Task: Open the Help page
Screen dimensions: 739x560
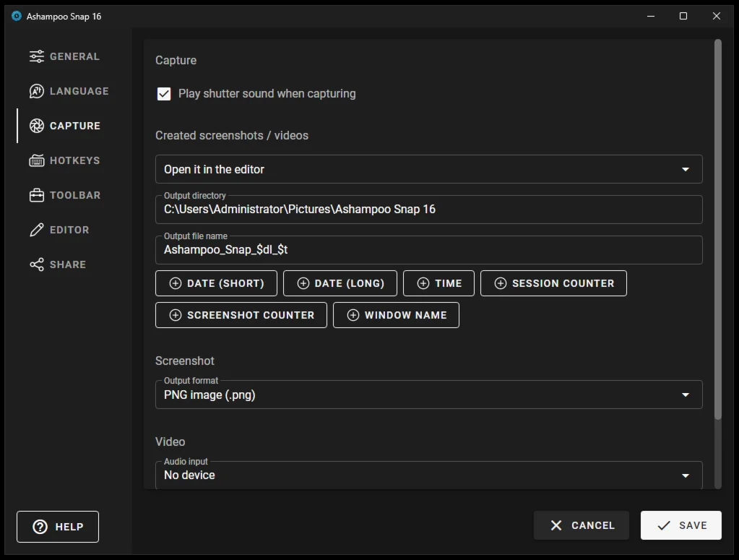Action: tap(58, 527)
